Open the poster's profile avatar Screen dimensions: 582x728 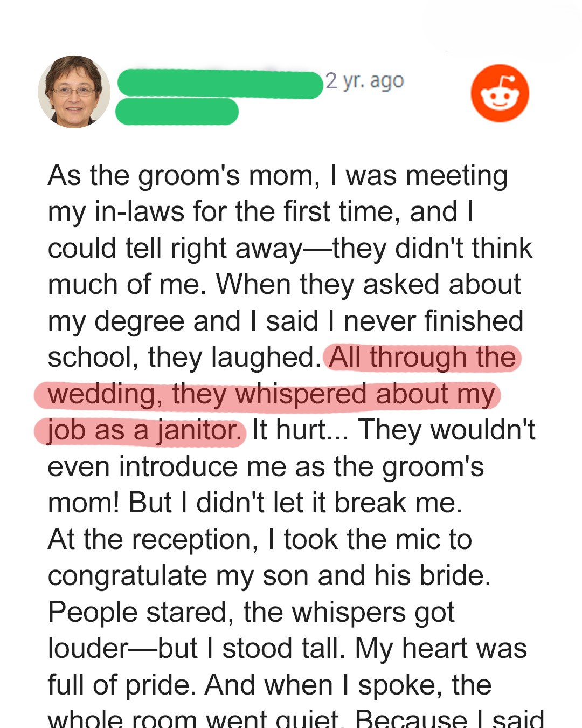coord(74,92)
